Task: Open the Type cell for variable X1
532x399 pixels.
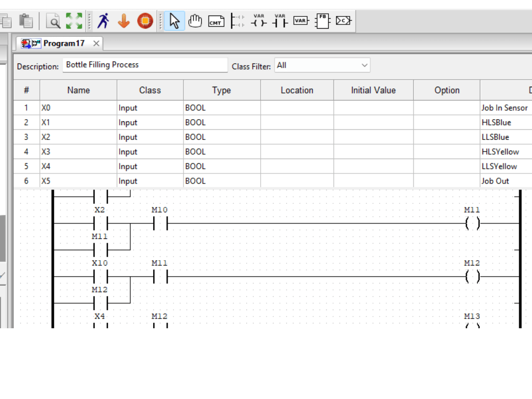Action: (x=221, y=122)
